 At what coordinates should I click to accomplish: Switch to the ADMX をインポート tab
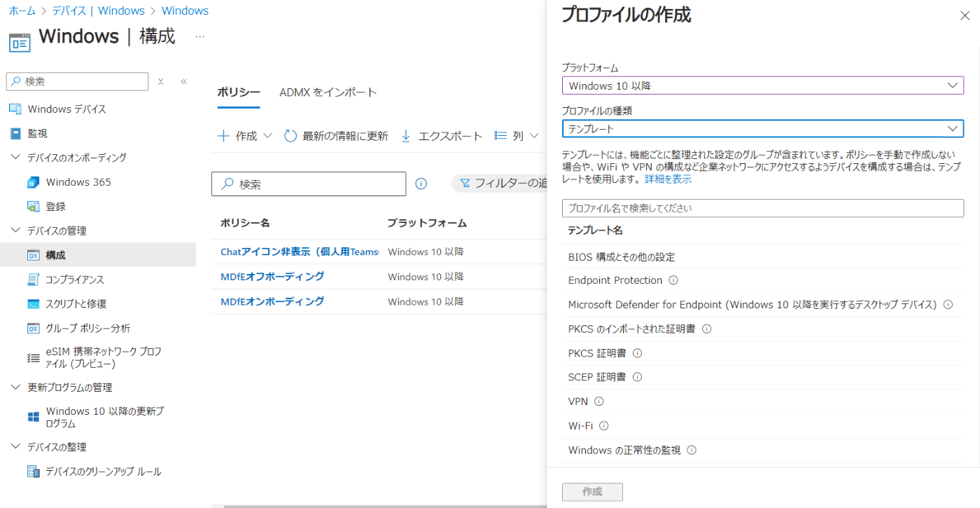point(328,92)
